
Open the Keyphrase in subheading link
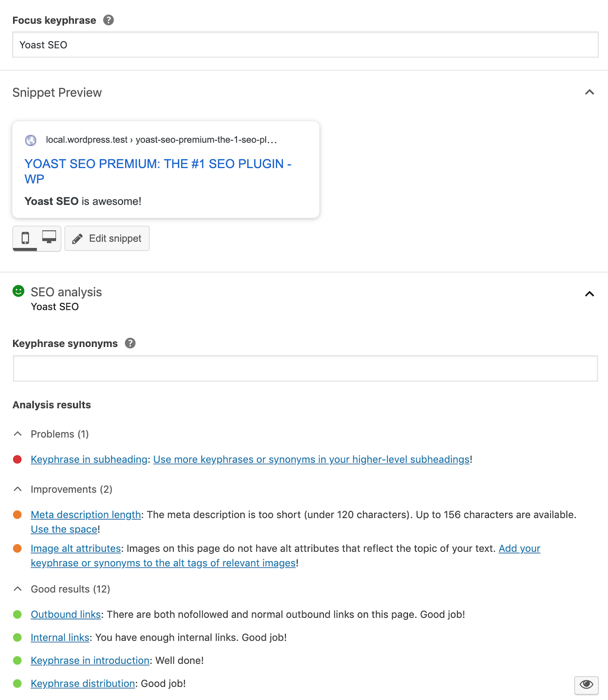pos(89,459)
